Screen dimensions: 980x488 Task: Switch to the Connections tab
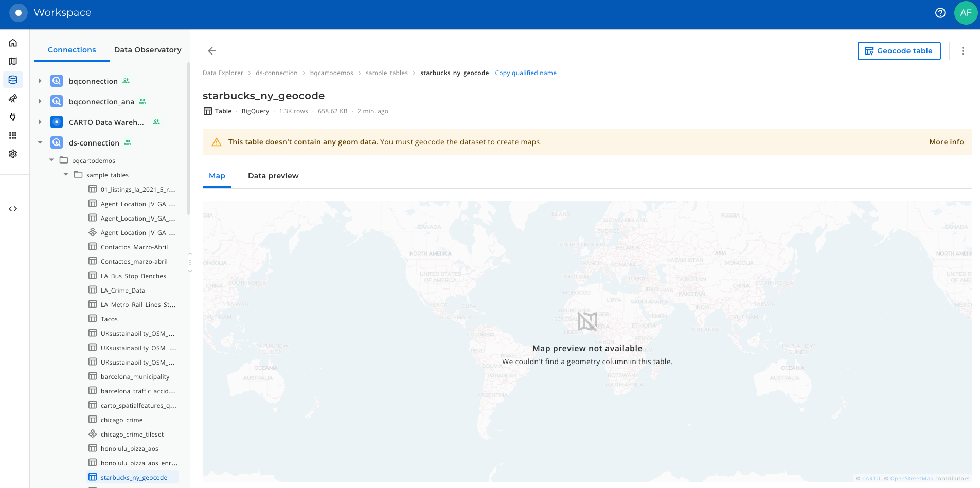[72, 50]
